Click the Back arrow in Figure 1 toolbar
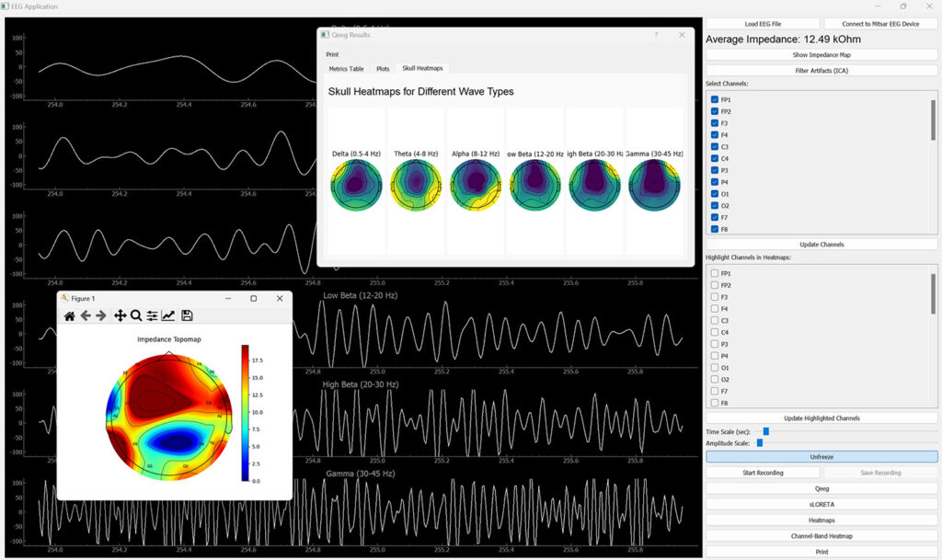Image resolution: width=942 pixels, height=560 pixels. coord(86,315)
